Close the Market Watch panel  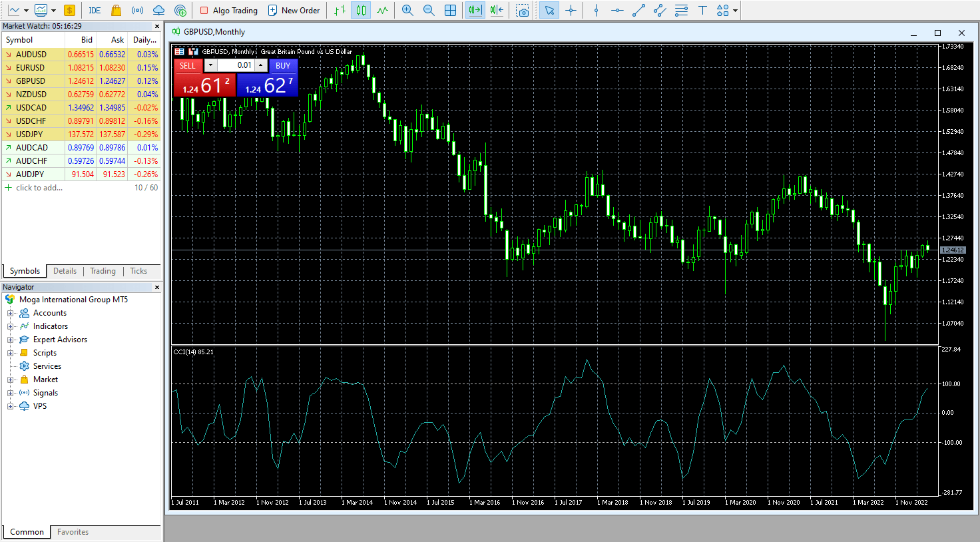(x=157, y=27)
